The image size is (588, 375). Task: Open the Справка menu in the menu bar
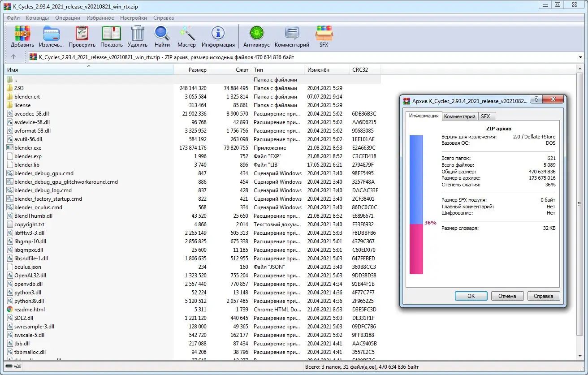tap(164, 18)
